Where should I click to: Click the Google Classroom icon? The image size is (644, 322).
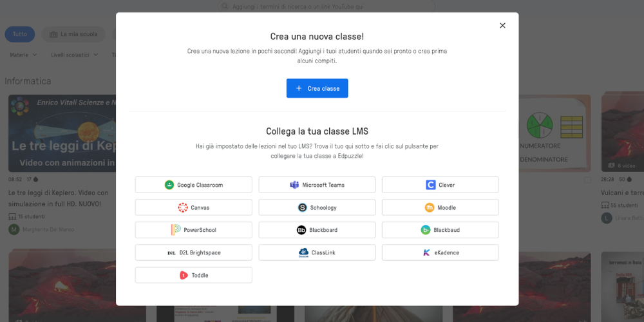[169, 185]
